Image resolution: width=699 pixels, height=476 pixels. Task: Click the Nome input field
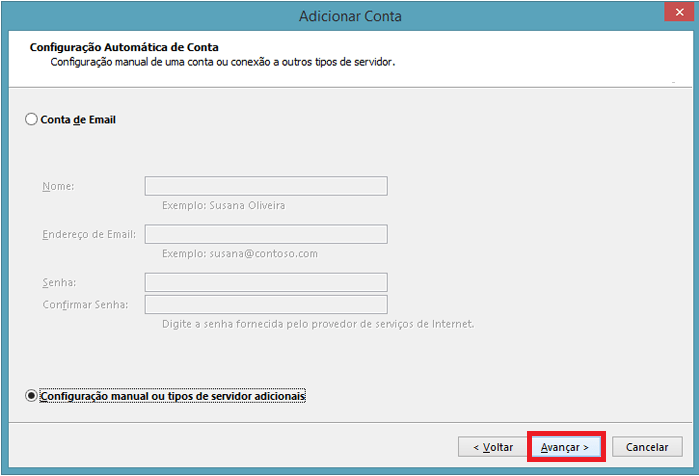[x=266, y=186]
